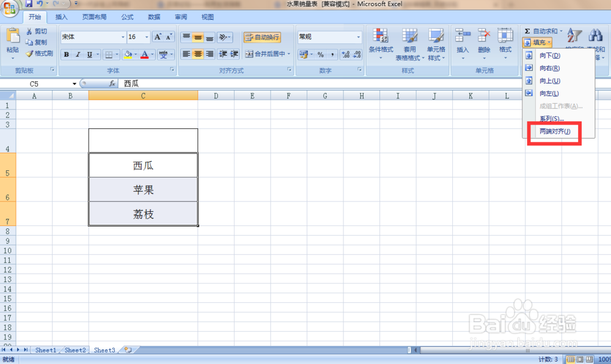Switch to the Formulas (公式) tab

[127, 17]
